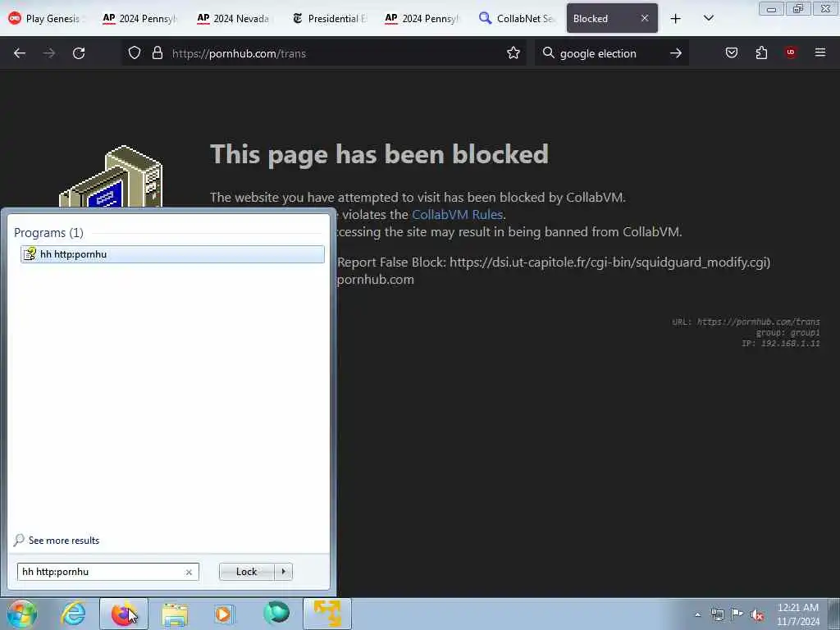
Task: Show hidden tray icons
Action: (697, 614)
